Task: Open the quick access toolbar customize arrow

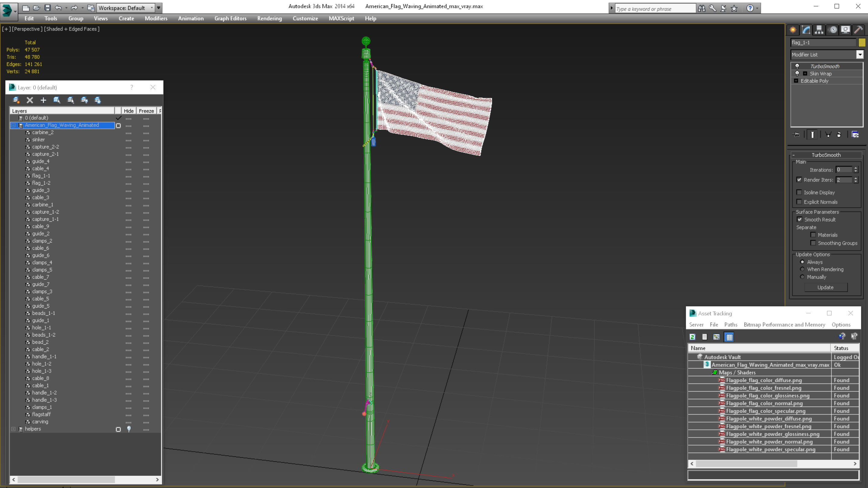Action: click(x=159, y=8)
